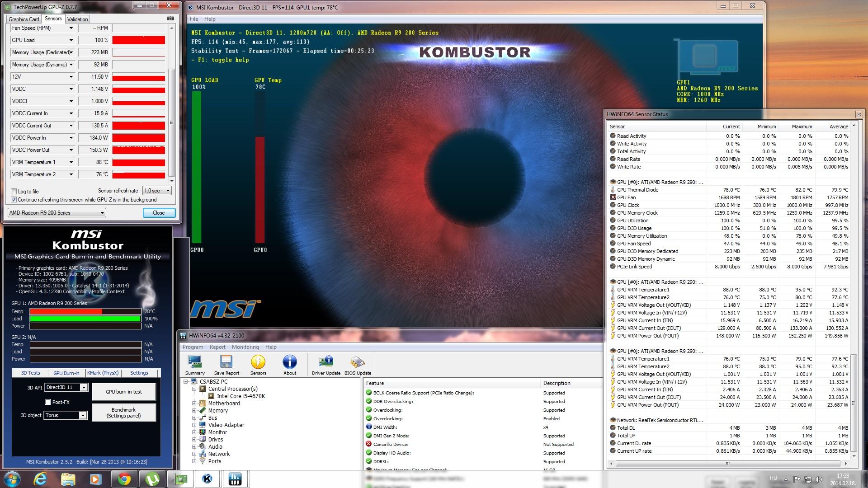Collapse the CSABSZ-PC tree node

coord(185,382)
